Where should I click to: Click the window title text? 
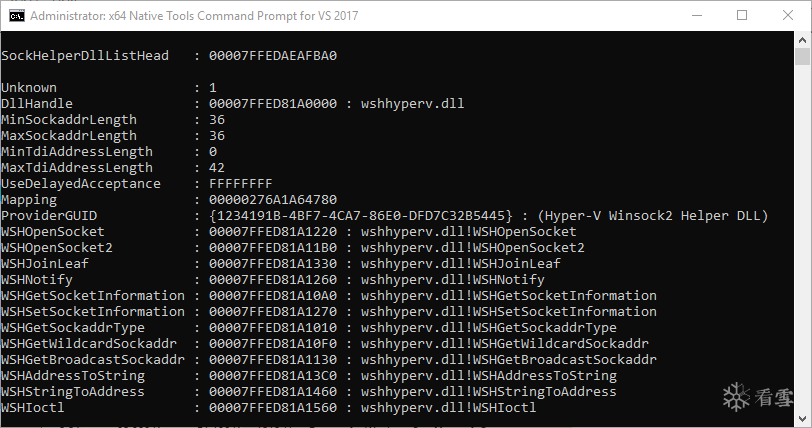pyautogui.click(x=194, y=16)
